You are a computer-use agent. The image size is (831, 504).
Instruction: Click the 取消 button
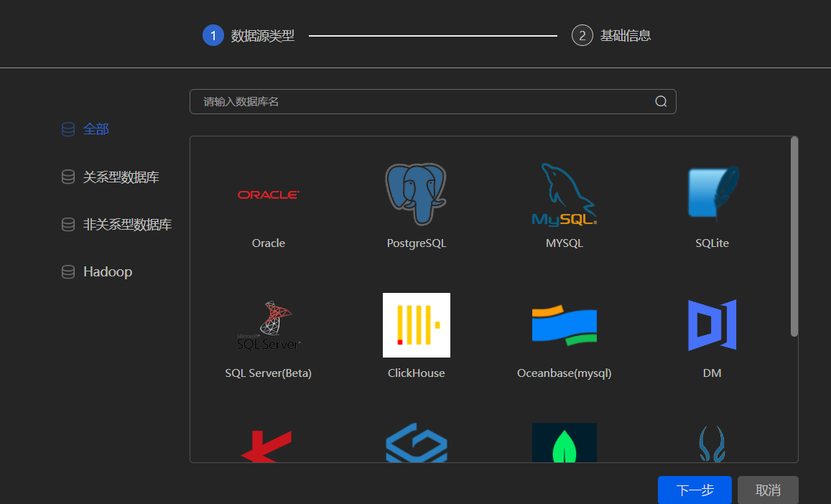click(x=768, y=490)
